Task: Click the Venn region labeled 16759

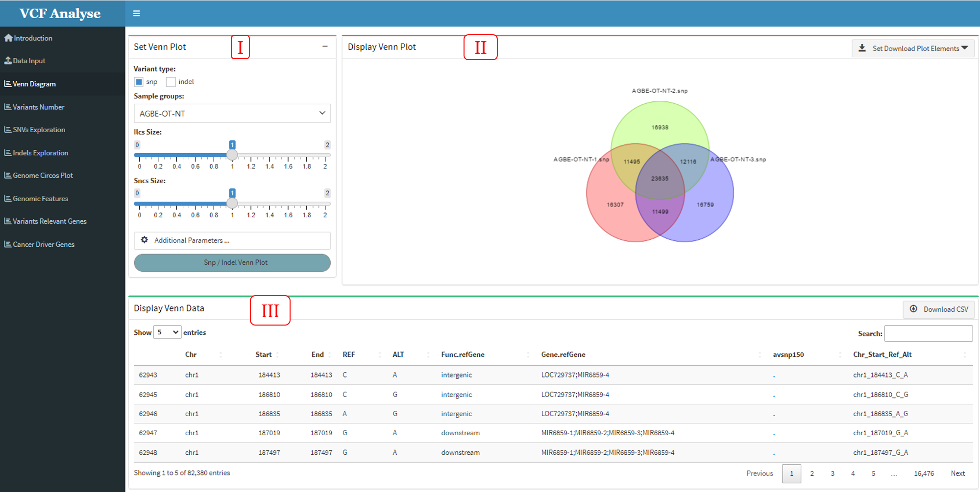Action: pos(705,205)
